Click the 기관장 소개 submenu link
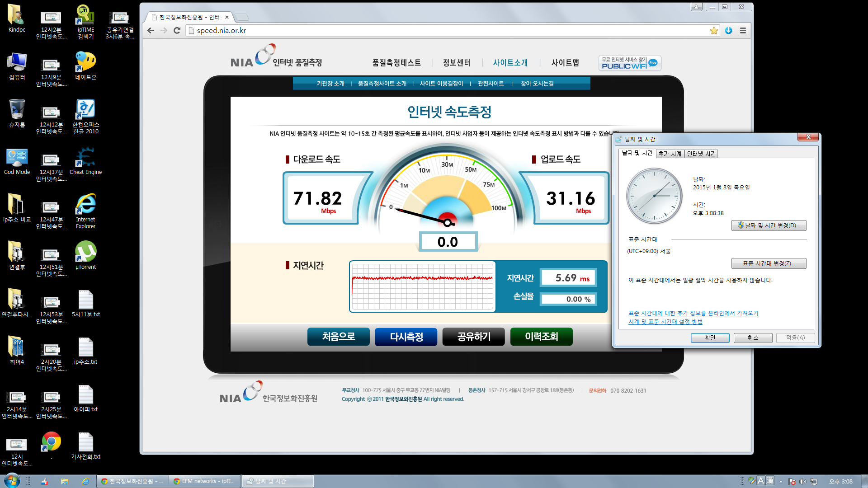This screenshot has width=868, height=488. click(x=330, y=84)
